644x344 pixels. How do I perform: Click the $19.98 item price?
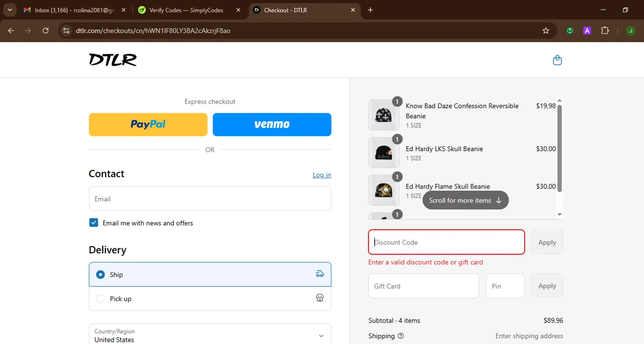point(546,106)
